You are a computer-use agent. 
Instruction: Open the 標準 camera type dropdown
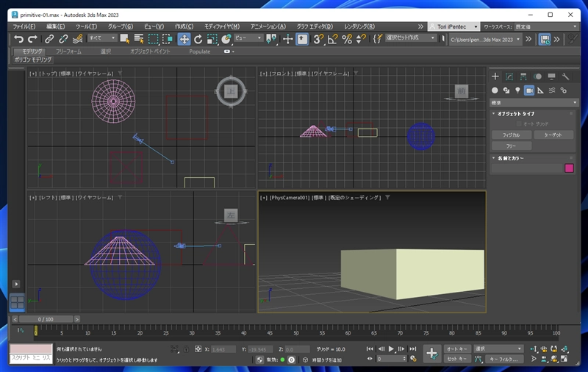click(x=532, y=103)
